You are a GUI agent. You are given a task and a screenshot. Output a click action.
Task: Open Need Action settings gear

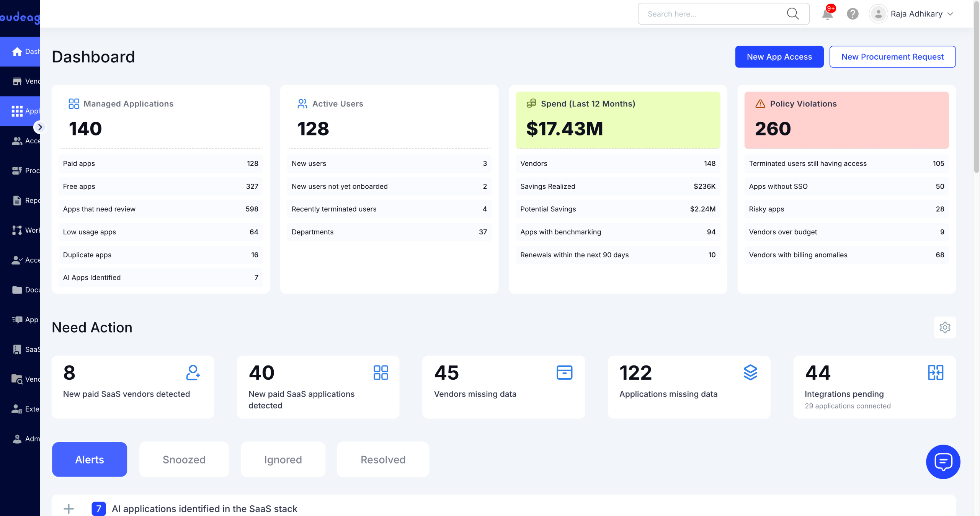point(945,328)
